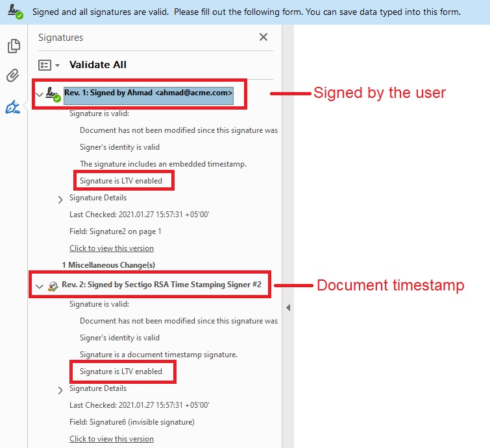This screenshot has height=448, width=490.
Task: Open the Attachments paperclip panel
Action: (13, 77)
